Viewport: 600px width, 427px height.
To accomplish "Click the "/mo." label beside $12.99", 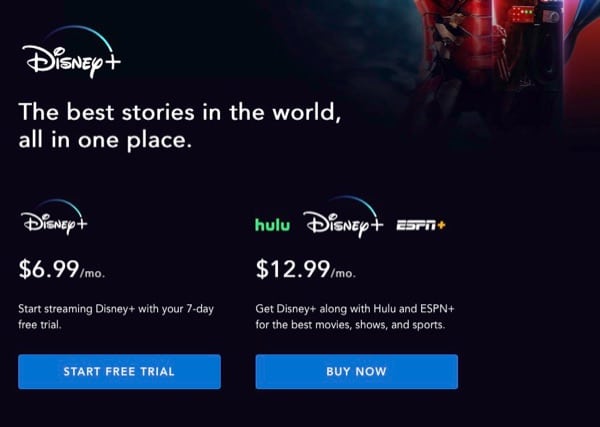I will pyautogui.click(x=343, y=274).
